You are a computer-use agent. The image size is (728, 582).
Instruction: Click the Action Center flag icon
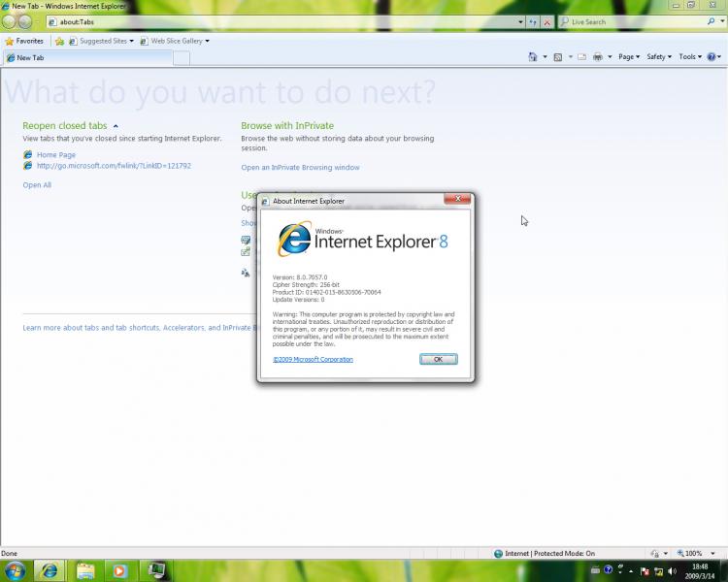click(x=645, y=571)
